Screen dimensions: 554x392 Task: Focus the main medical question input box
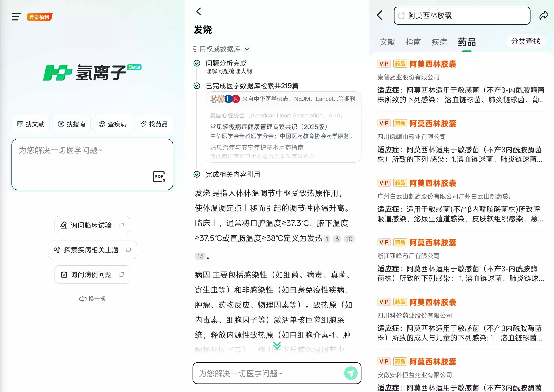pos(92,164)
